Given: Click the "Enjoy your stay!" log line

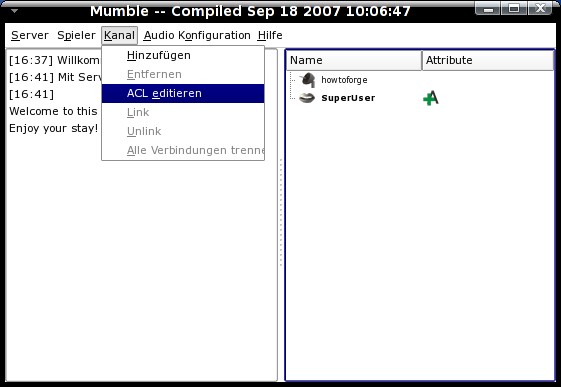Looking at the screenshot, I should tap(54, 128).
